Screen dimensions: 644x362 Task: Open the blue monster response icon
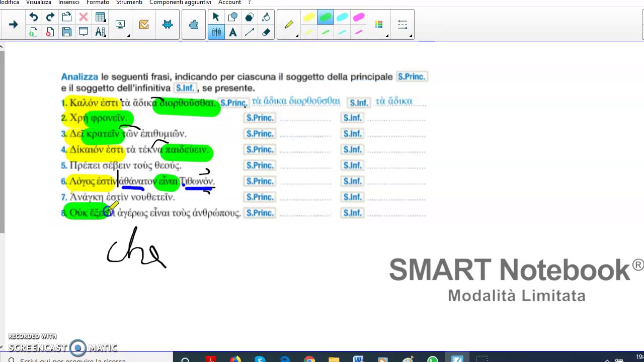coord(168,24)
